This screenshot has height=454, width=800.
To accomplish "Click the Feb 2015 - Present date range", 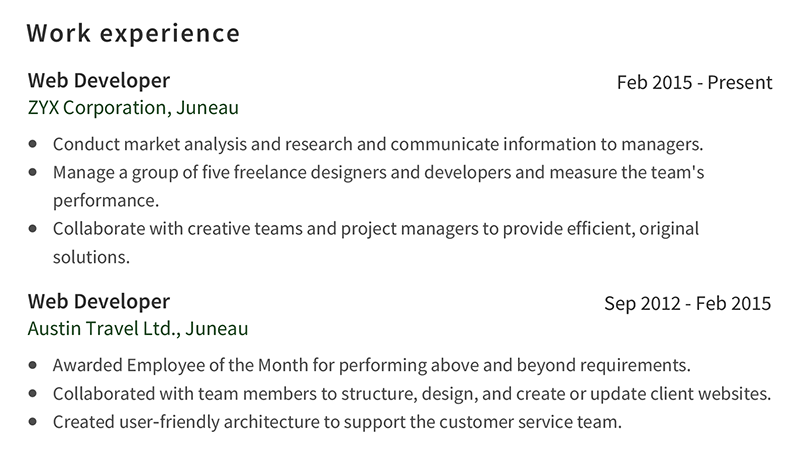I will click(x=694, y=83).
